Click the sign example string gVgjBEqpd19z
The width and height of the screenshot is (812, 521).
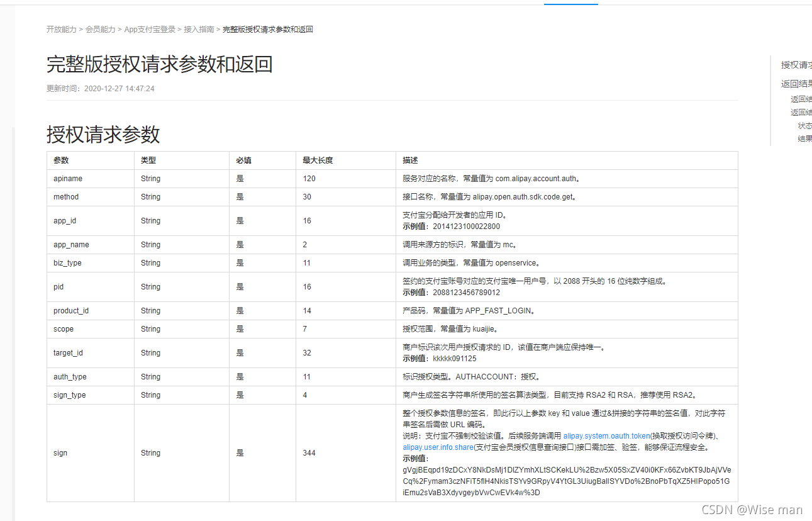(567, 481)
